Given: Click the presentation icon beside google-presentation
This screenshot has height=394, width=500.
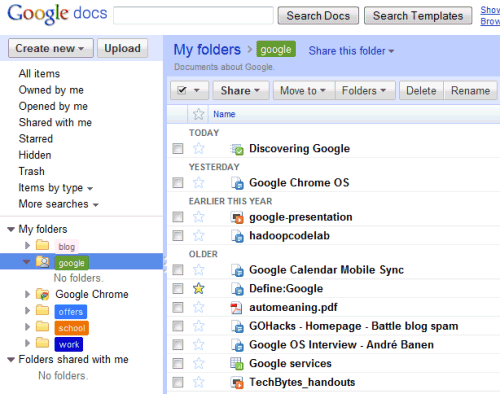Looking at the screenshot, I should [237, 217].
